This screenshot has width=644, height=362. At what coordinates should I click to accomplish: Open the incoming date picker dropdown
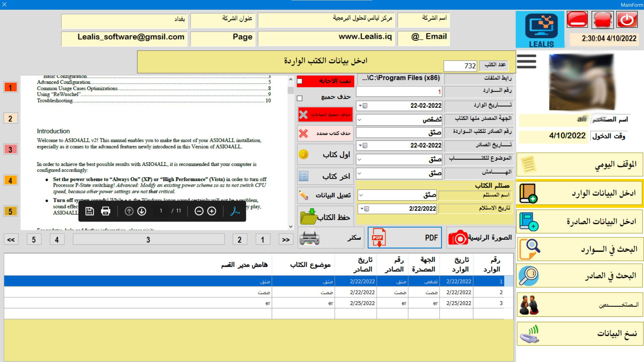pos(363,106)
